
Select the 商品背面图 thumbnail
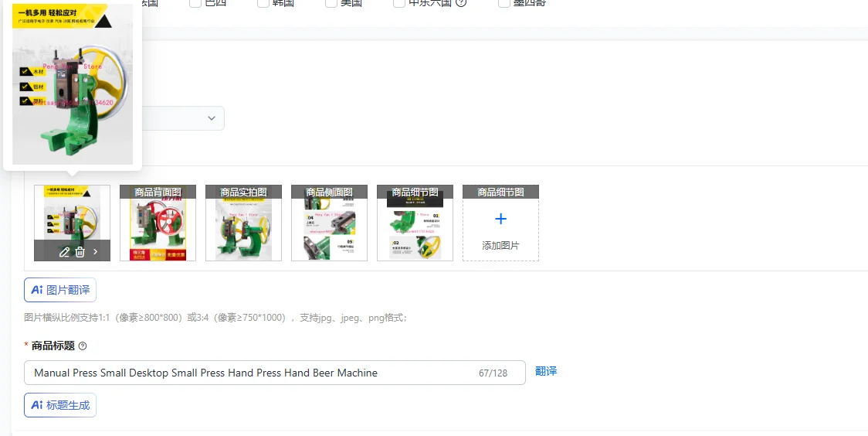158,223
